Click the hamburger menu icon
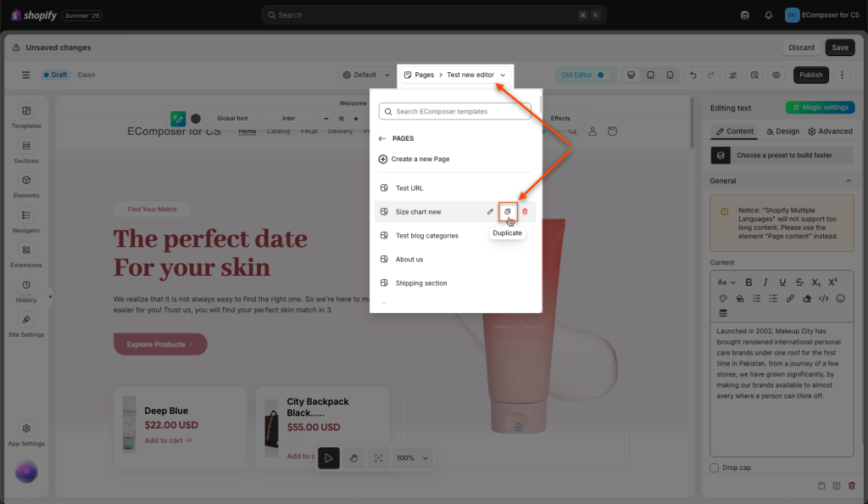Viewport: 868px width, 504px height. [25, 75]
